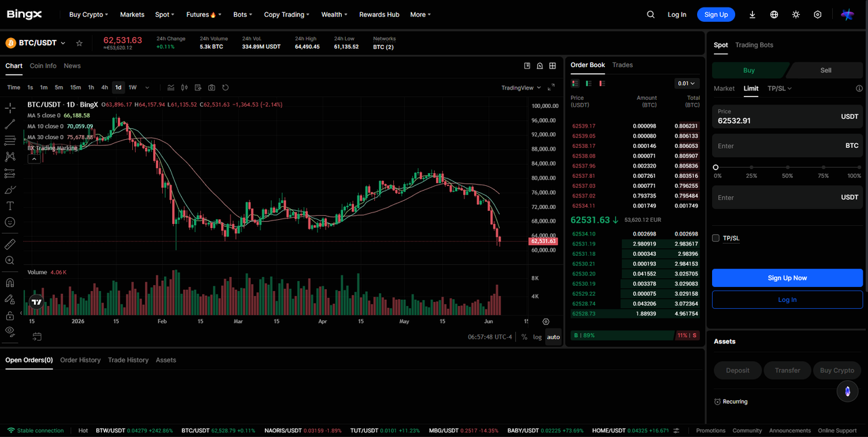Toggle percent scale on the chart
This screenshot has height=437, width=868.
[x=524, y=337]
